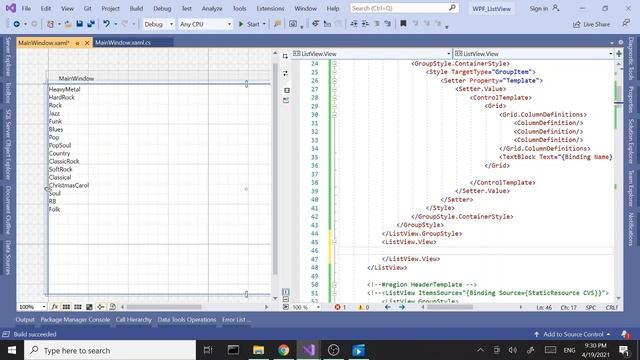Open the Server Explorer side tab
This screenshot has width=640, height=360.
[8, 56]
